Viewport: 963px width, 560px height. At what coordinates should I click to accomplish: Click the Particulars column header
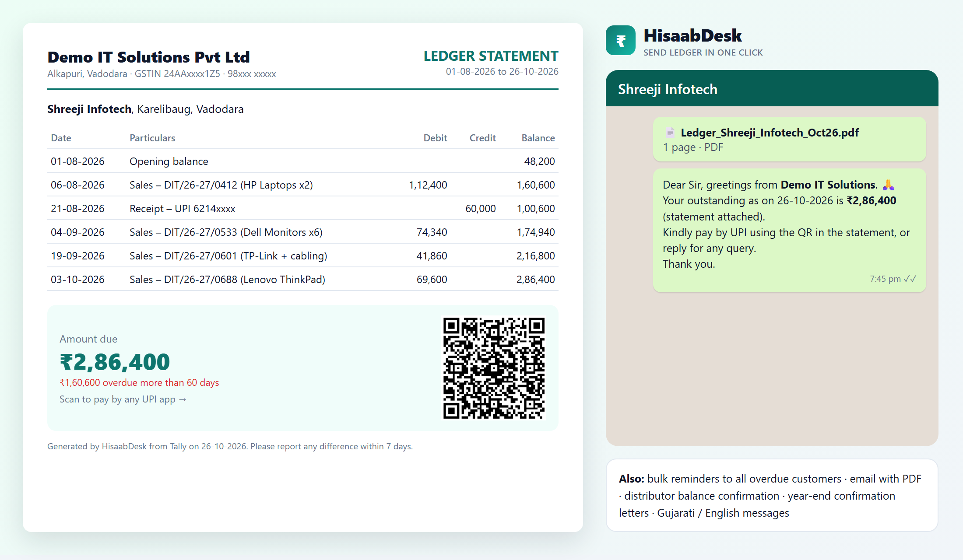click(152, 138)
